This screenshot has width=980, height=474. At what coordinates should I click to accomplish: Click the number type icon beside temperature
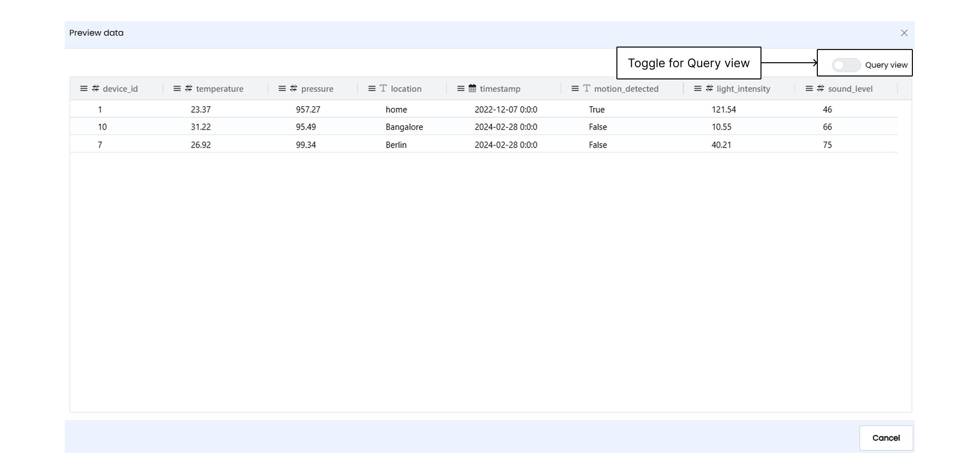click(x=189, y=88)
